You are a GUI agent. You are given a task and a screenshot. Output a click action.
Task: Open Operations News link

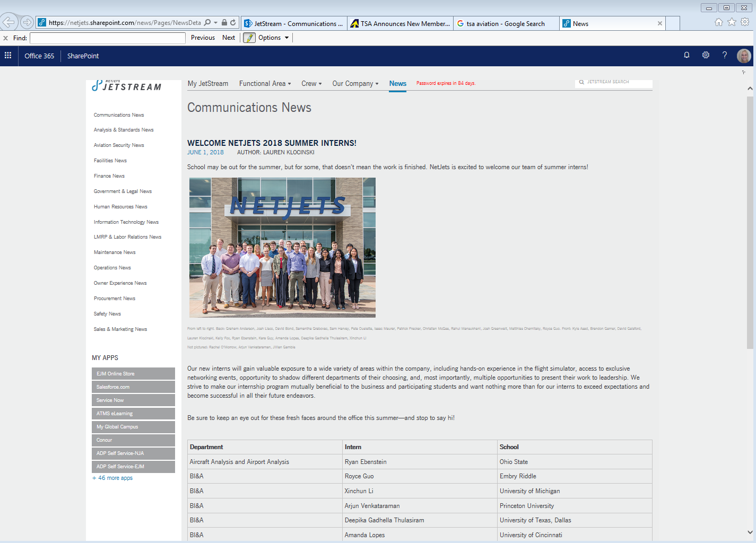tap(112, 268)
